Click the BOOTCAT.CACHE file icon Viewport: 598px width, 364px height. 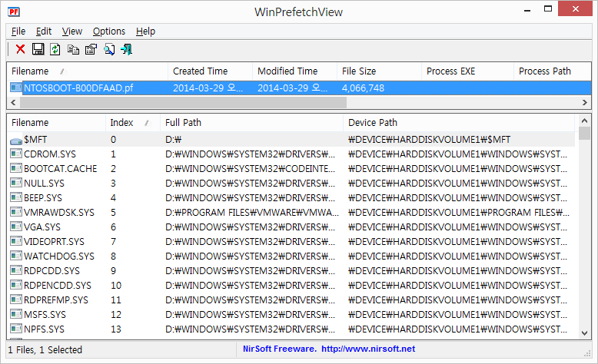pos(16,168)
